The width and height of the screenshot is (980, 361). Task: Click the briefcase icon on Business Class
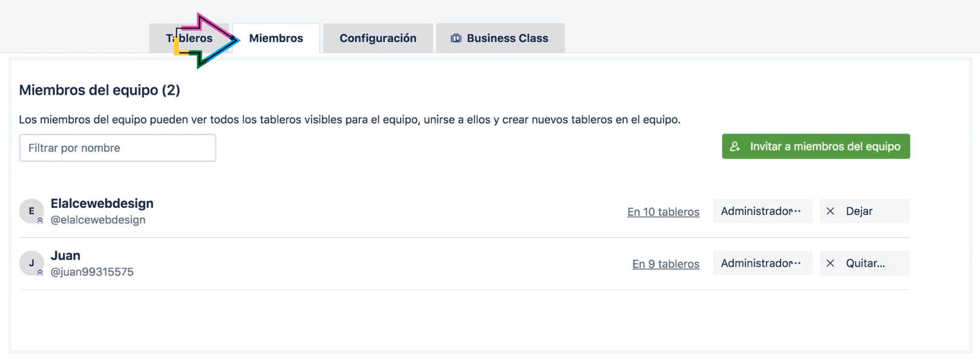coord(456,38)
